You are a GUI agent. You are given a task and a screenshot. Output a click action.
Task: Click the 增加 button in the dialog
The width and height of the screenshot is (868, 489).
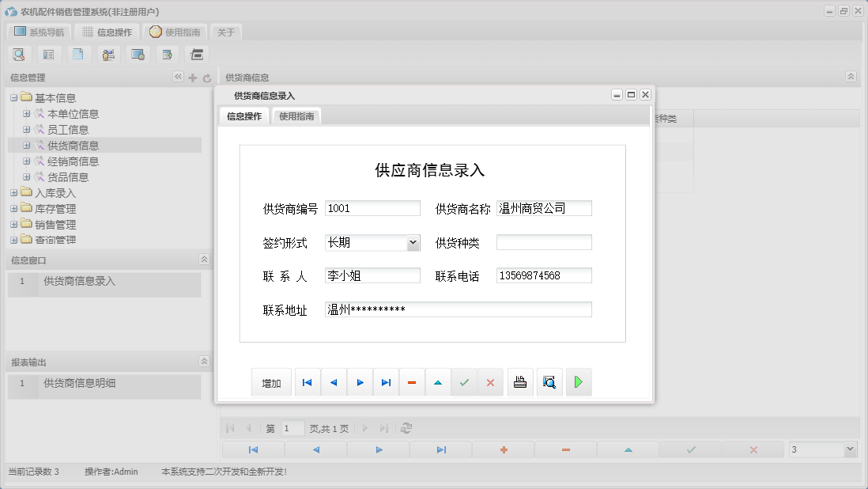point(271,382)
